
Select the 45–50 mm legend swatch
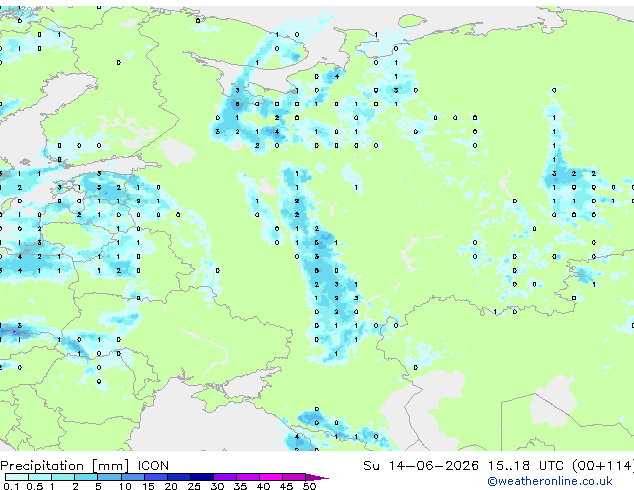click(x=294, y=477)
